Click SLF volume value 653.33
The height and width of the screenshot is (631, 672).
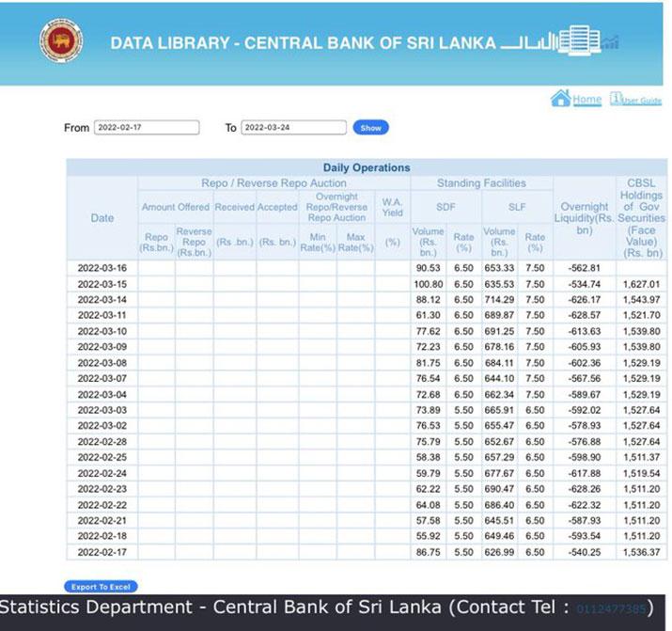499,268
